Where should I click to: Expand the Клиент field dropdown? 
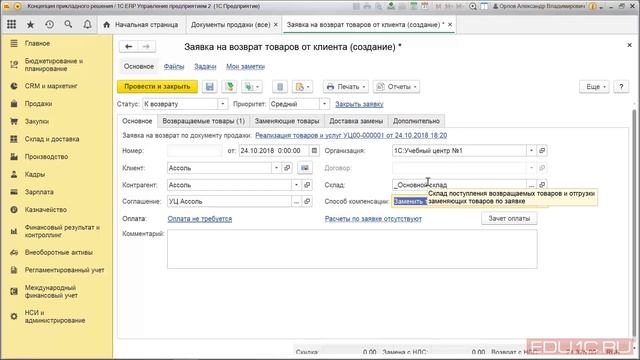click(x=276, y=168)
